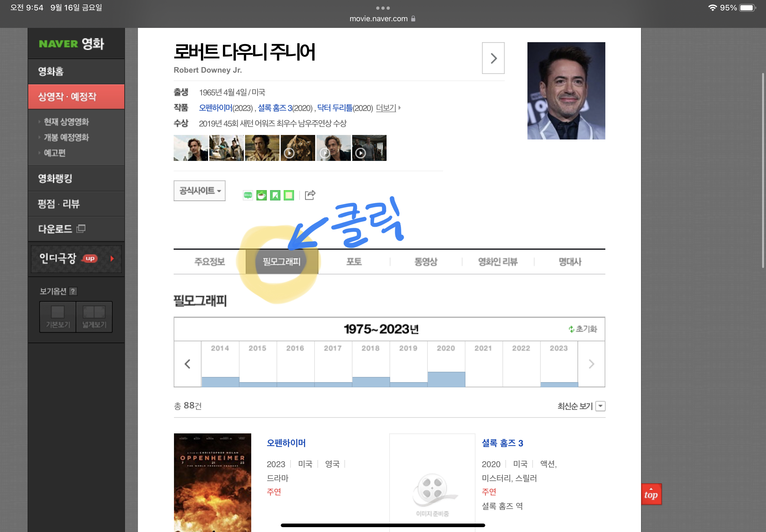Open 영화랭킹 sidebar menu
766x532 pixels.
pyautogui.click(x=76, y=178)
